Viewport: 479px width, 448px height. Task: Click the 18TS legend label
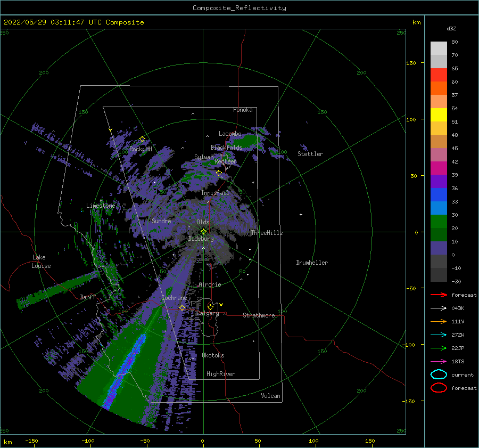pos(458,362)
